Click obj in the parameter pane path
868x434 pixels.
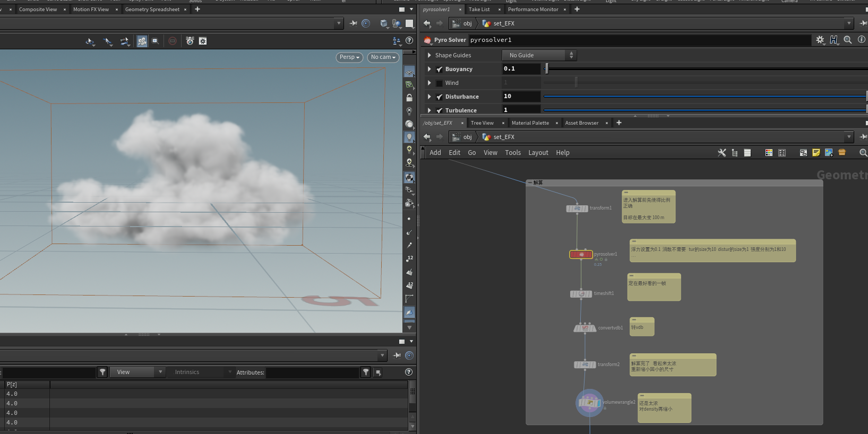[x=467, y=23]
